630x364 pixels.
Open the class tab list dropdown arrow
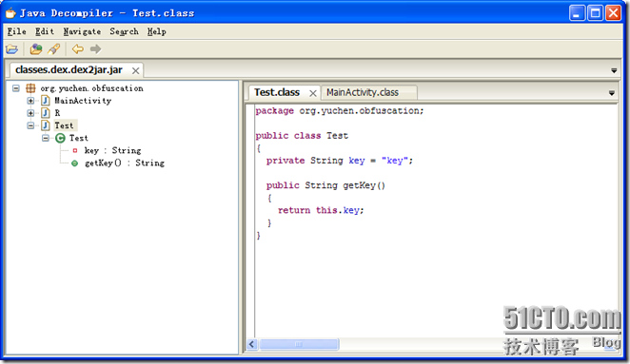point(612,93)
